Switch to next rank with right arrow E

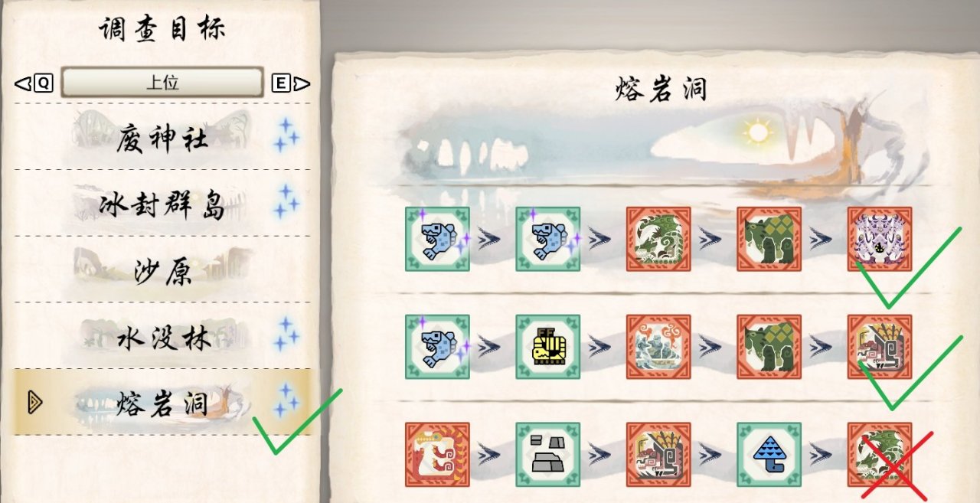292,83
